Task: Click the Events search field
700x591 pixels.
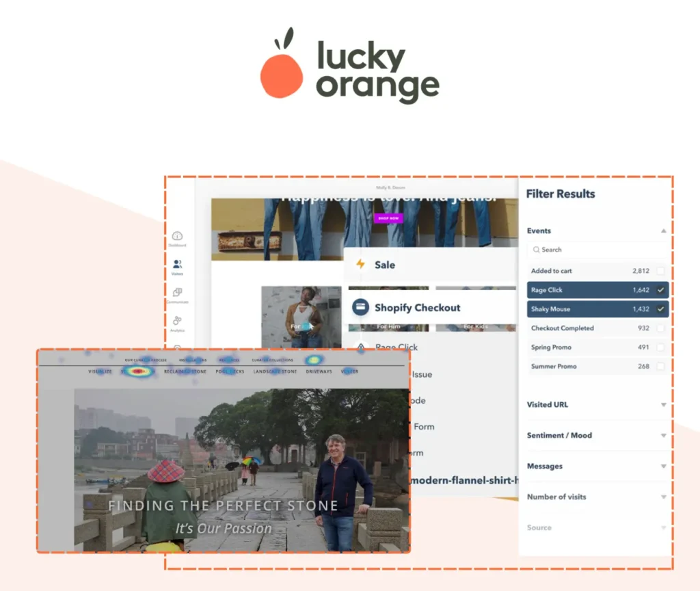Action: coord(597,250)
